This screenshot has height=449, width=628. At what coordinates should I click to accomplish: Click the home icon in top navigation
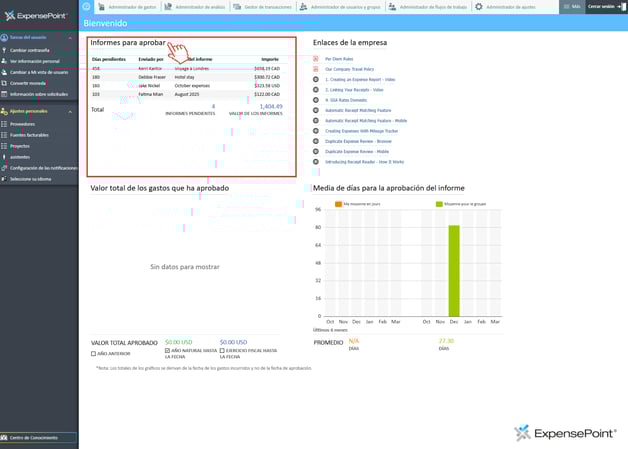click(x=86, y=6)
